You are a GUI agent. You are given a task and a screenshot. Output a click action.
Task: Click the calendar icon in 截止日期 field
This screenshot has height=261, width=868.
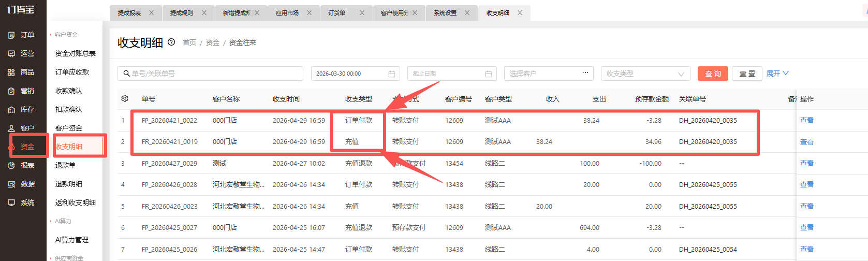[488, 74]
